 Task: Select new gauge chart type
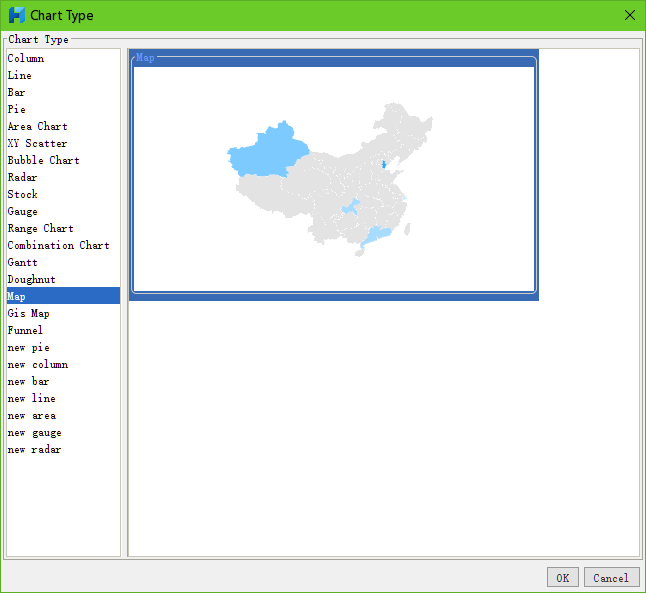point(63,432)
